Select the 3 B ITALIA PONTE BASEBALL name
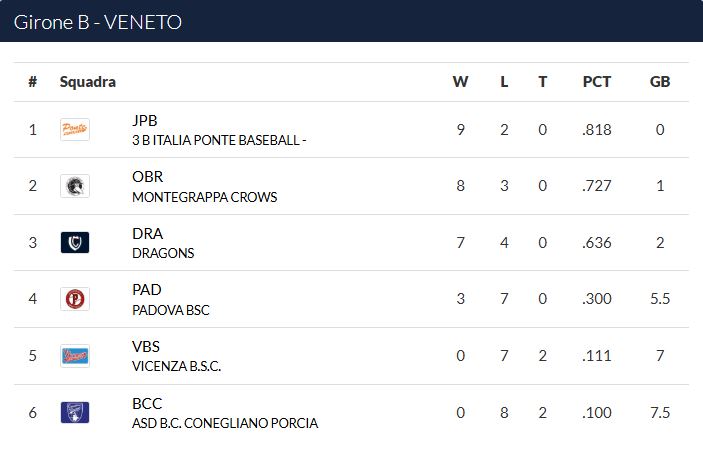The image size is (703, 455). [219, 140]
